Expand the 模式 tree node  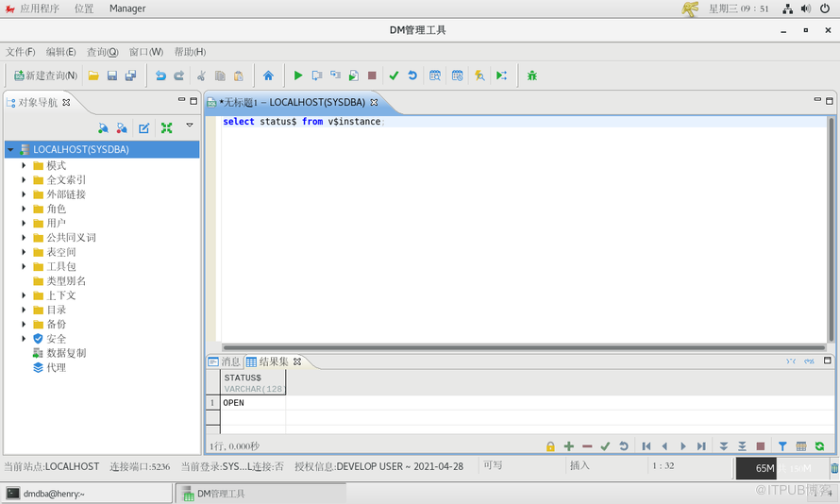25,165
